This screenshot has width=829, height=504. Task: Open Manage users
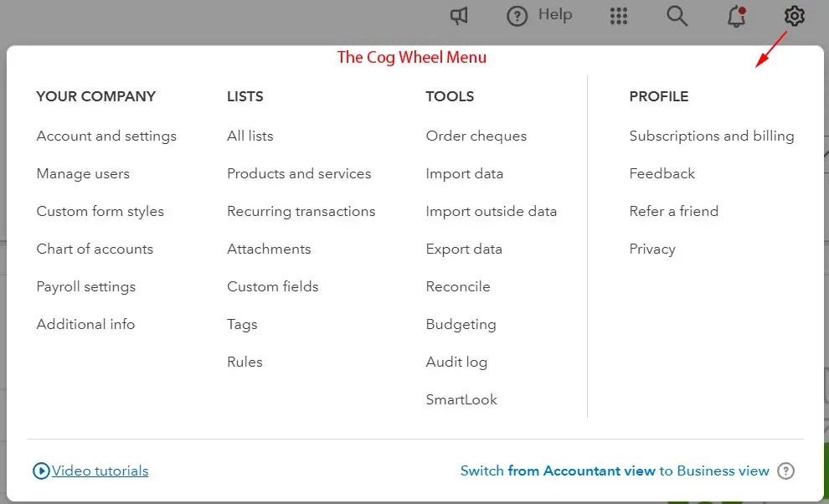pyautogui.click(x=83, y=173)
